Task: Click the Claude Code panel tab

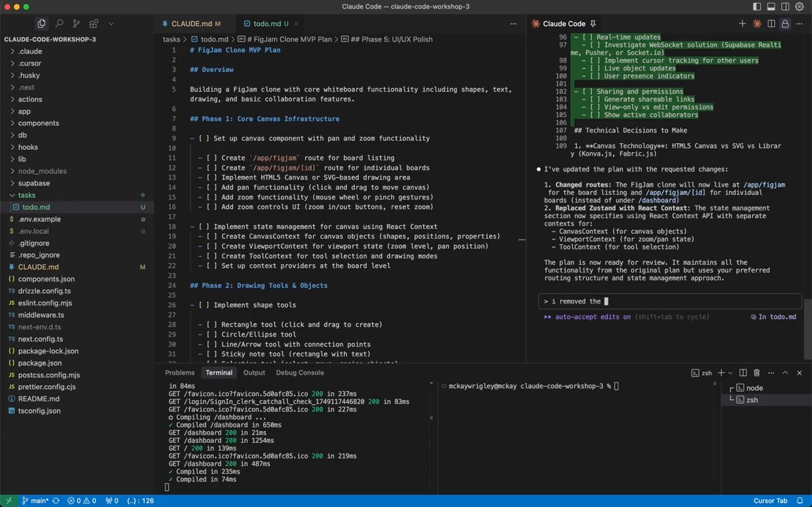Action: [564, 23]
